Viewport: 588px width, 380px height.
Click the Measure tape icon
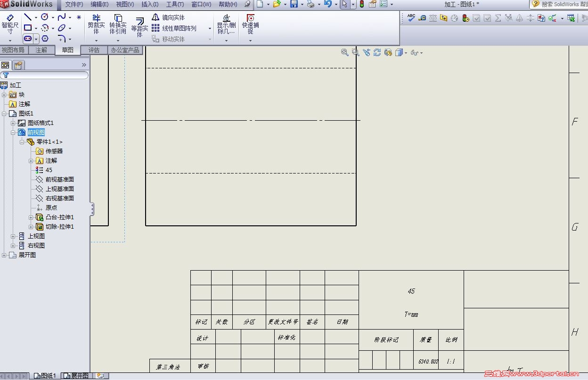(422, 18)
